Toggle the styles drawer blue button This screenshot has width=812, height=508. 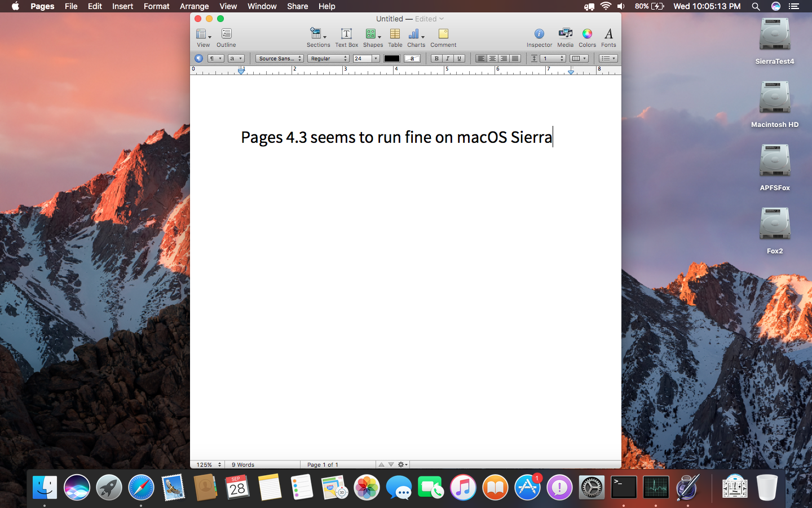coord(198,58)
